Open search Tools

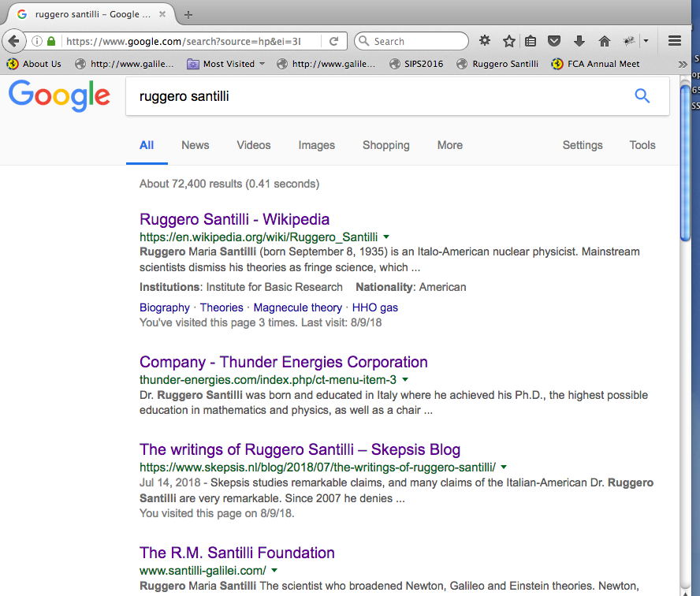click(642, 145)
